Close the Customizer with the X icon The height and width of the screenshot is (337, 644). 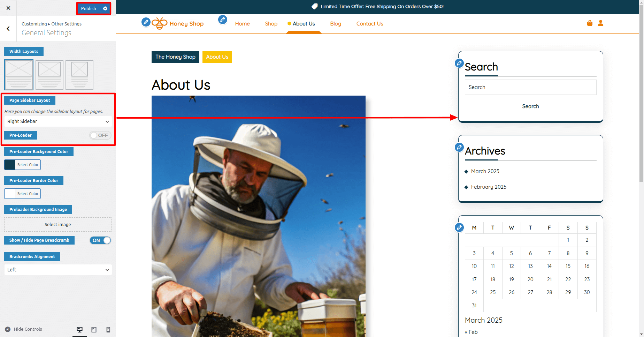(8, 8)
